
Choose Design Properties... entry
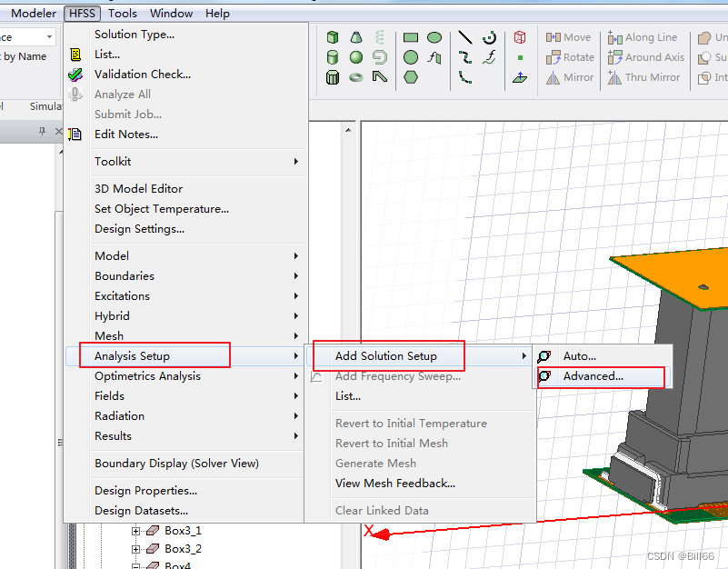pos(186,491)
